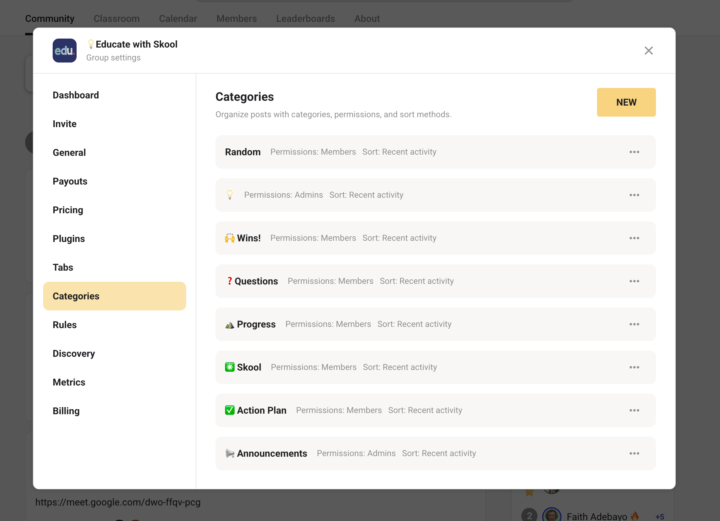
Task: Click the red question mark icon by Questions
Action: pos(229,281)
